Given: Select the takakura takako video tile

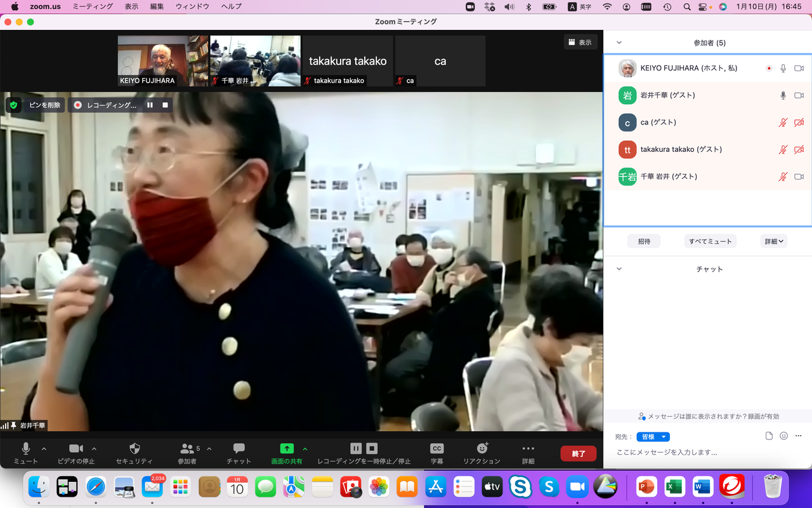Looking at the screenshot, I should (348, 61).
